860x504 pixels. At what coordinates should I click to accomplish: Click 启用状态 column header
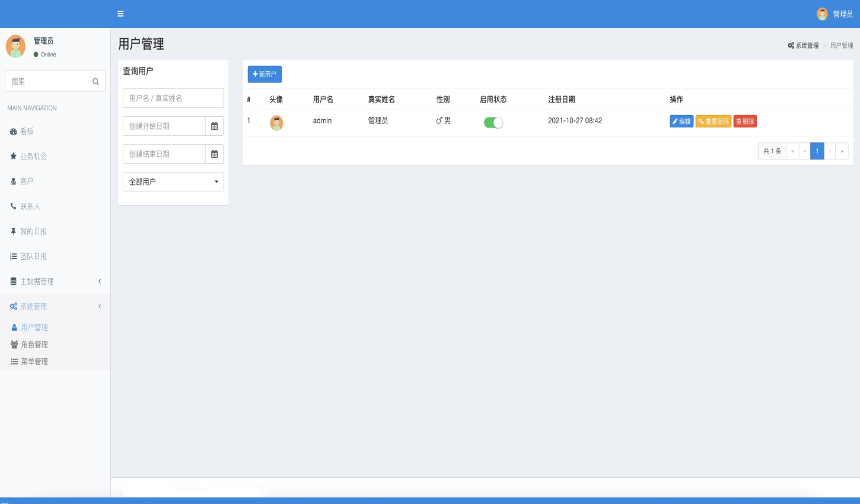493,100
